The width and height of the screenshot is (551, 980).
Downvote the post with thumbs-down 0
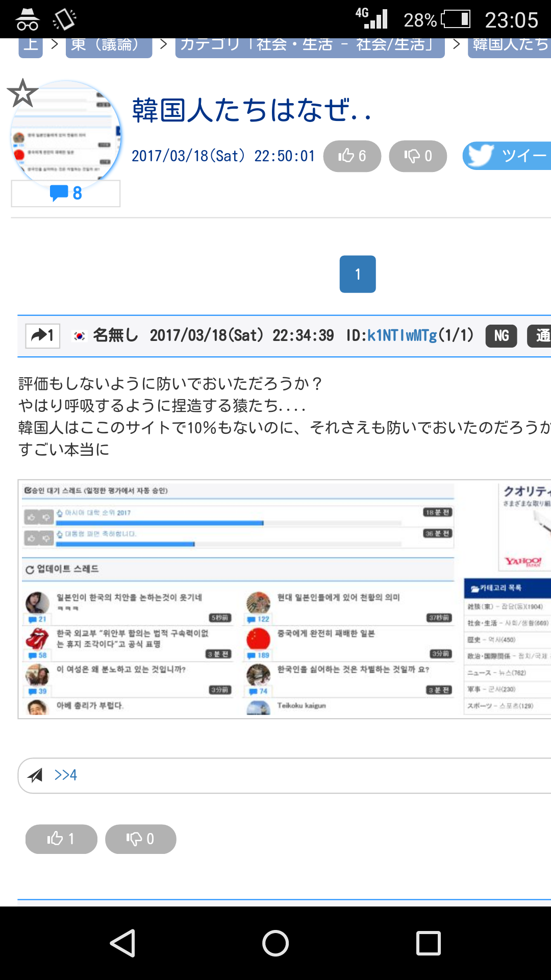click(x=140, y=839)
